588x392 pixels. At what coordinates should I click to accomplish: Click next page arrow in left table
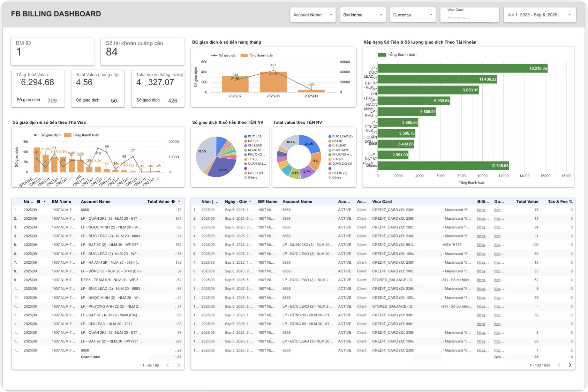point(179,365)
